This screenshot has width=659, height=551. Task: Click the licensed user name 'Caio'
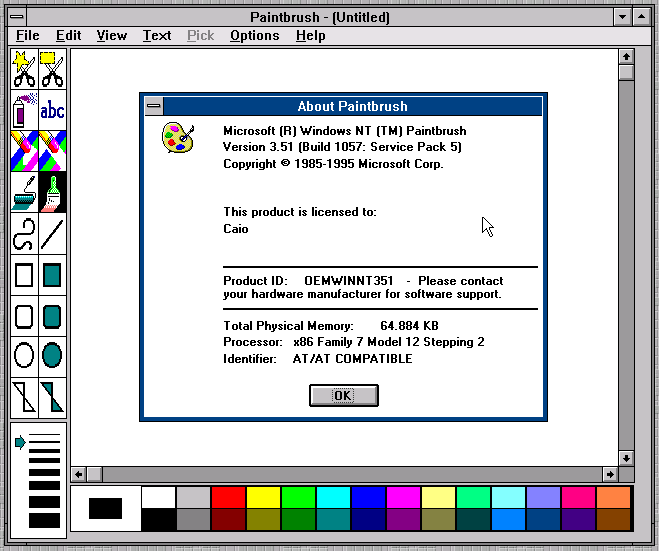click(236, 229)
